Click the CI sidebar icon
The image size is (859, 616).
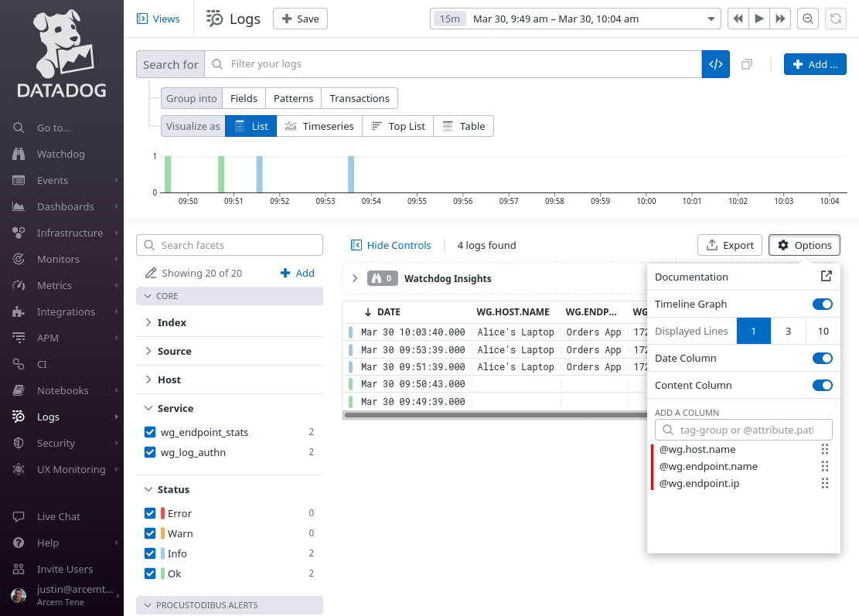point(19,364)
